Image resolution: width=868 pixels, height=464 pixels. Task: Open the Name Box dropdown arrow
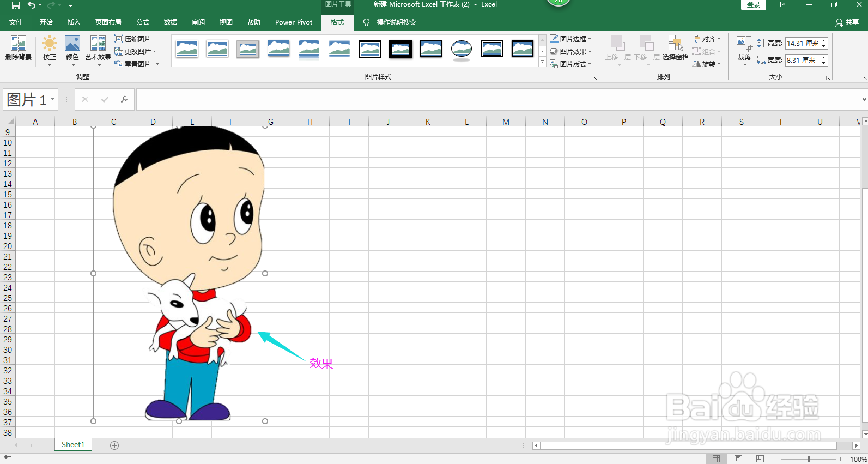[x=53, y=99]
